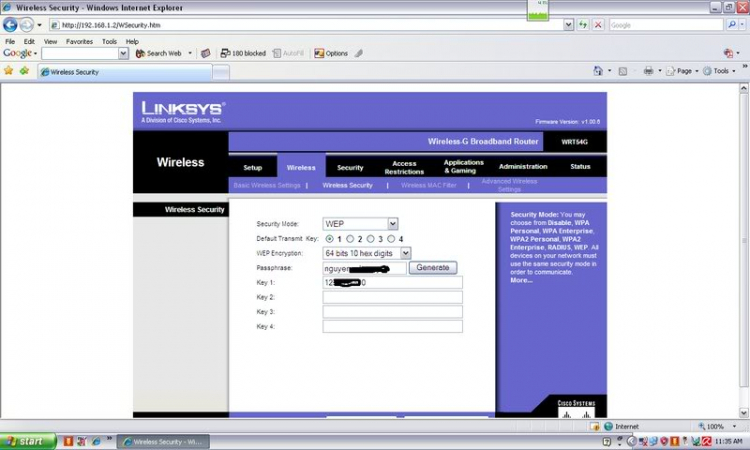This screenshot has width=750, height=450.
Task: Expand the navigation recent pages arrow
Action: [x=39, y=25]
